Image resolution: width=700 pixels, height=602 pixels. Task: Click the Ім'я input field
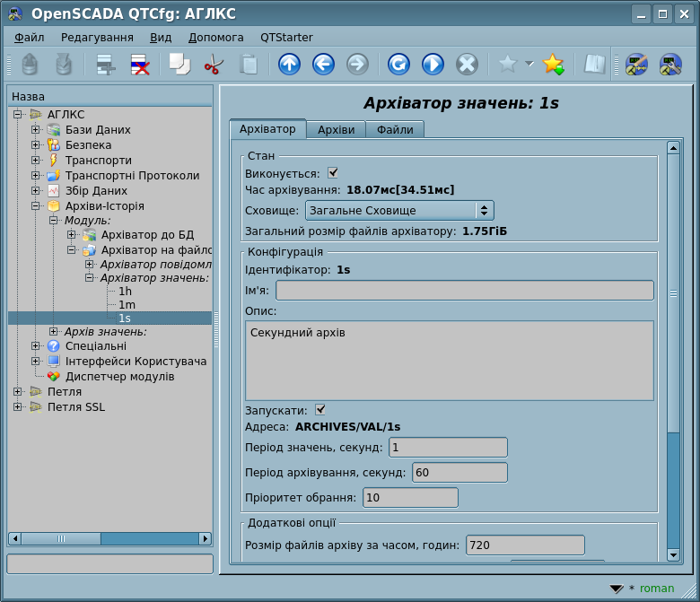[x=464, y=290]
